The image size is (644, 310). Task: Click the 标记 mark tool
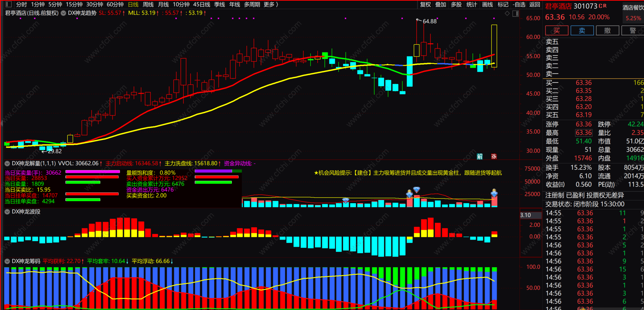point(503,4)
